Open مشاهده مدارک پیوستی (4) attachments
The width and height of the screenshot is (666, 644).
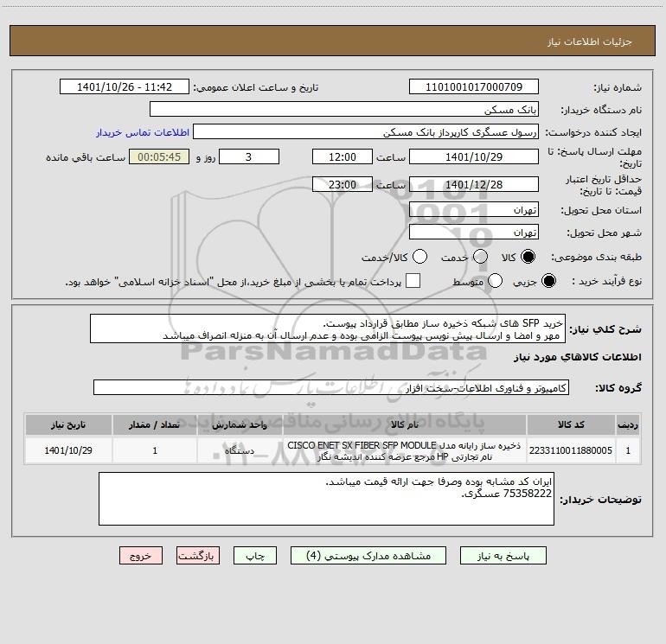click(368, 556)
